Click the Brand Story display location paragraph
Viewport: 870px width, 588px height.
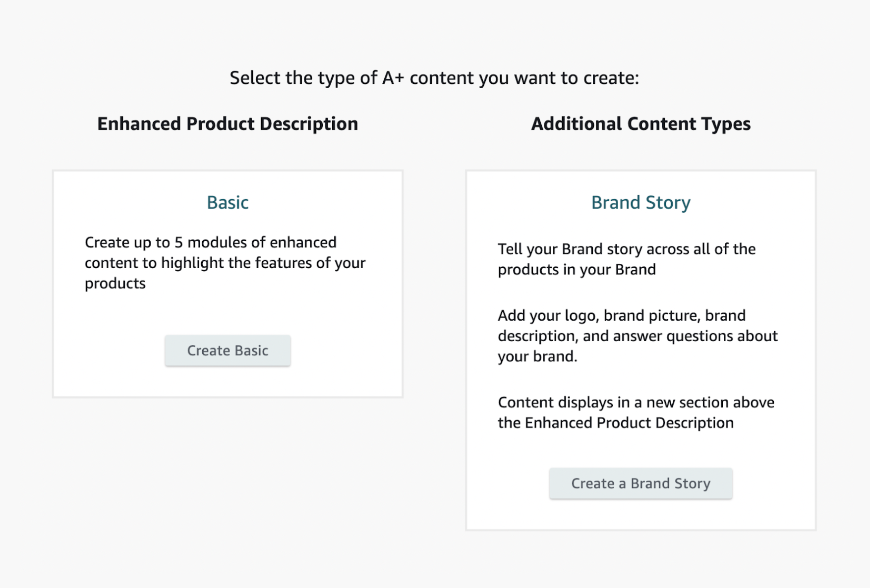click(636, 412)
